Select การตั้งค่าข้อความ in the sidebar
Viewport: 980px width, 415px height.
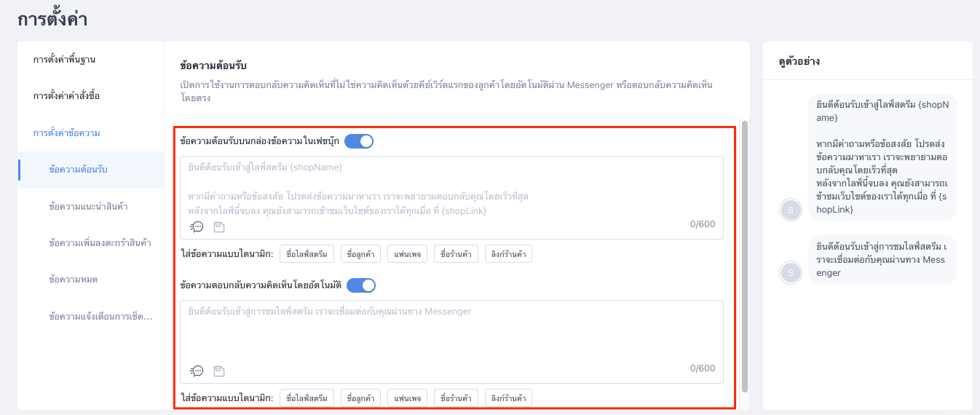pyautogui.click(x=67, y=133)
